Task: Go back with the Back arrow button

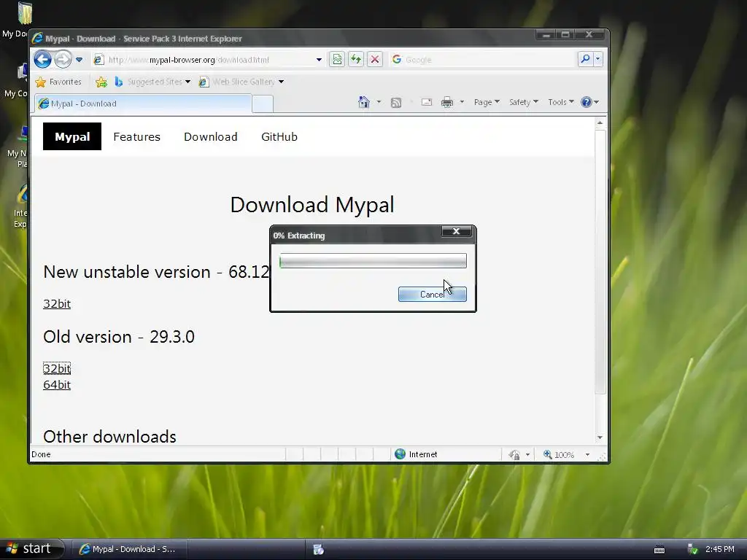Action: [42, 60]
